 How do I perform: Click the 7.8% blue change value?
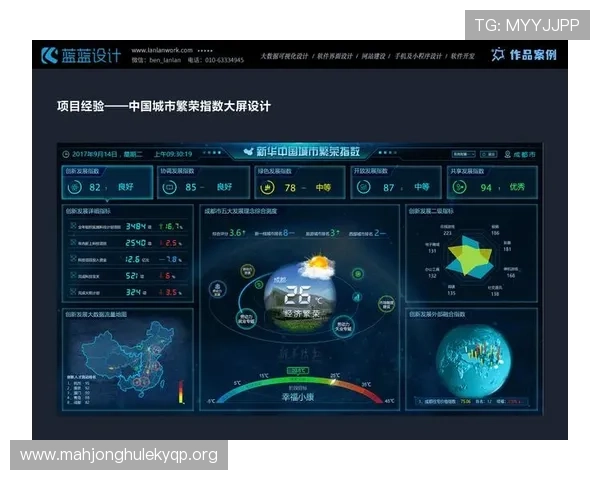pos(171,259)
